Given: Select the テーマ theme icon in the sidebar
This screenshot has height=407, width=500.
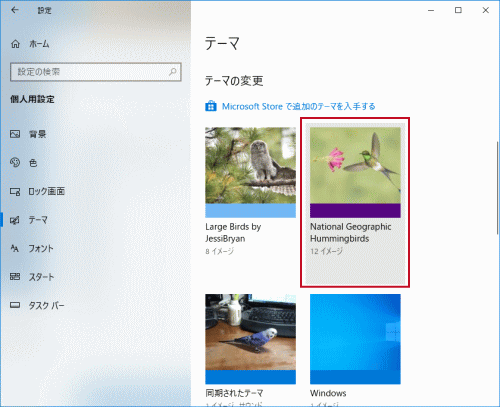Looking at the screenshot, I should [15, 220].
